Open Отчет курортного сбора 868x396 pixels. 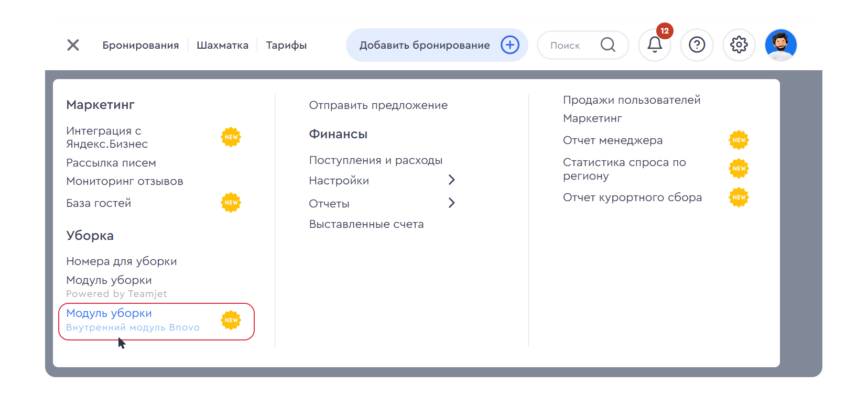[632, 197]
